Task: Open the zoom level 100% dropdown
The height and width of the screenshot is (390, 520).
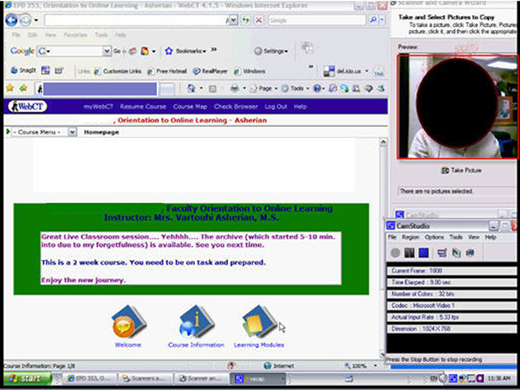Action: click(376, 366)
